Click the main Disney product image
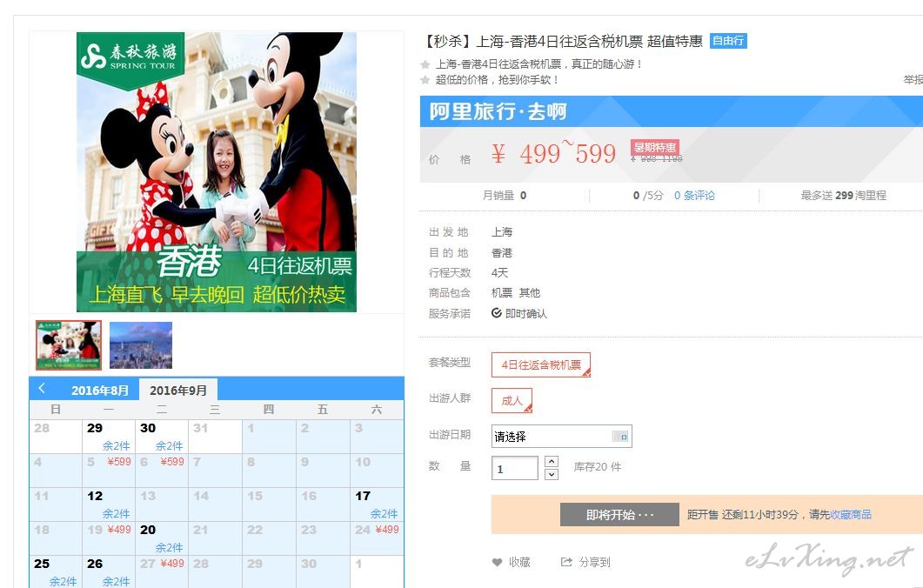This screenshot has width=923, height=588. point(217,172)
